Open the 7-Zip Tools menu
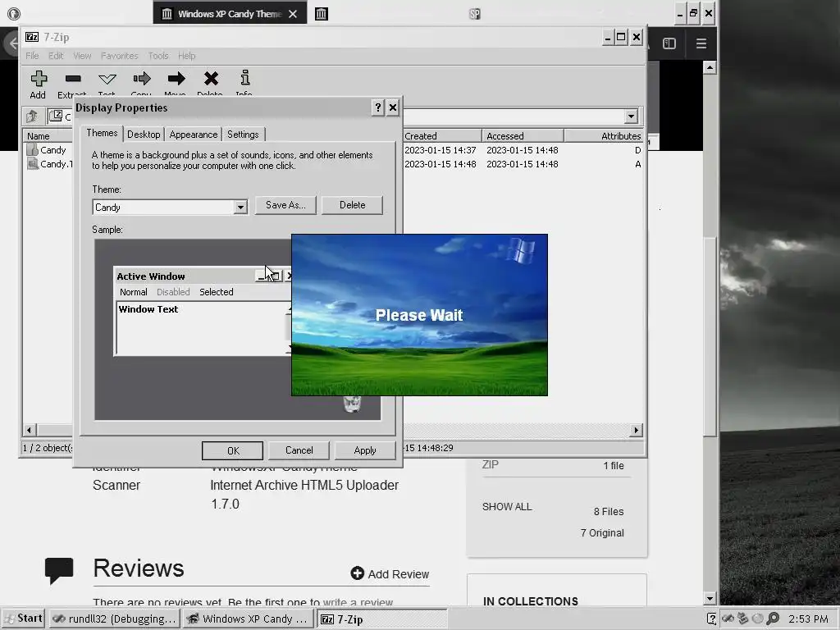Viewport: 840px width, 630px height. tap(158, 56)
